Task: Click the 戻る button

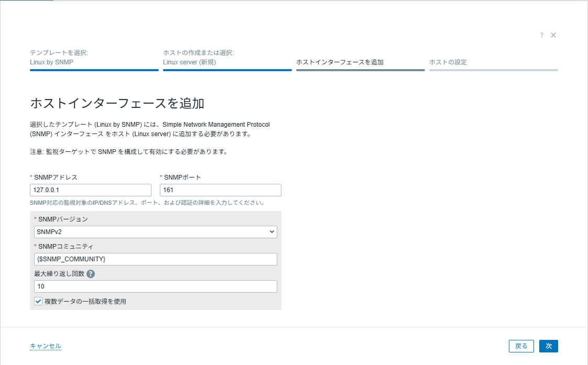Action: point(521,346)
